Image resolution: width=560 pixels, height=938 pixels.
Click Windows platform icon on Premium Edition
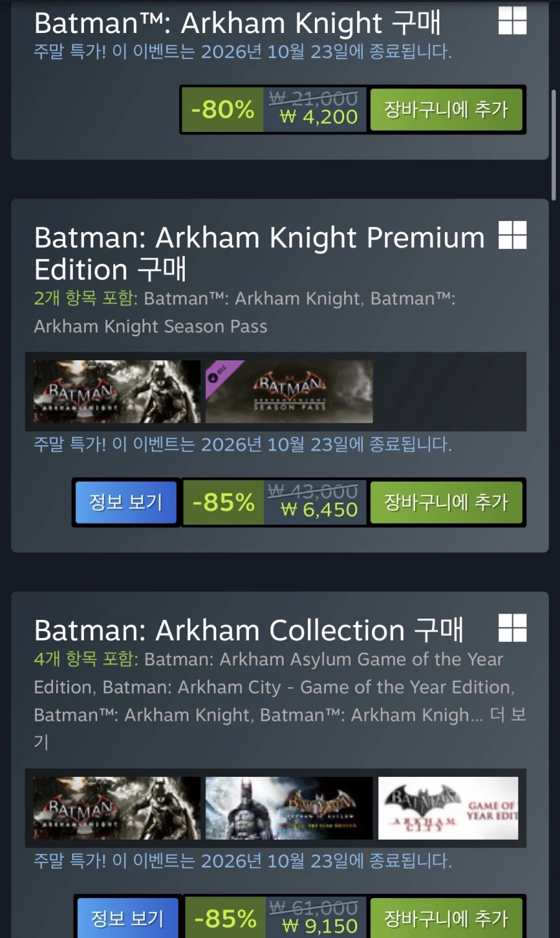click(x=512, y=235)
